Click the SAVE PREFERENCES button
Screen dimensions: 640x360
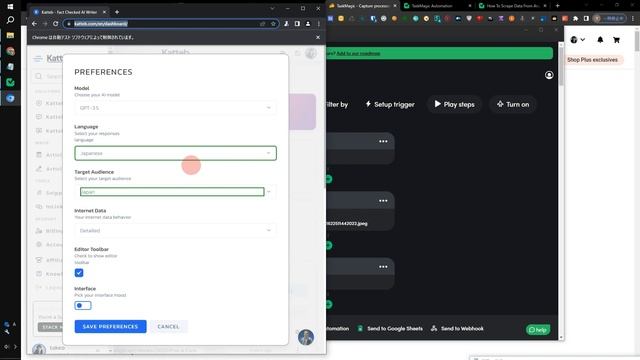[110, 327]
